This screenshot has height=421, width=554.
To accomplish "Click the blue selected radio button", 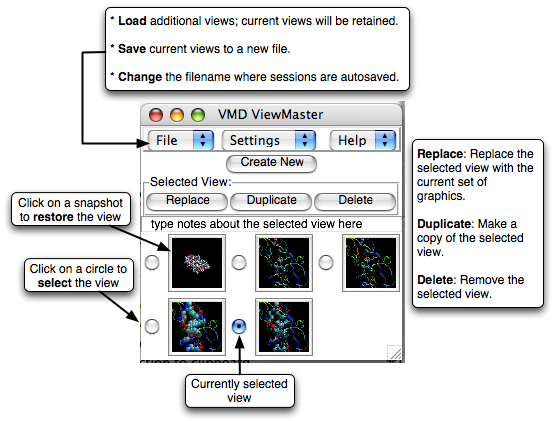I will click(x=239, y=326).
